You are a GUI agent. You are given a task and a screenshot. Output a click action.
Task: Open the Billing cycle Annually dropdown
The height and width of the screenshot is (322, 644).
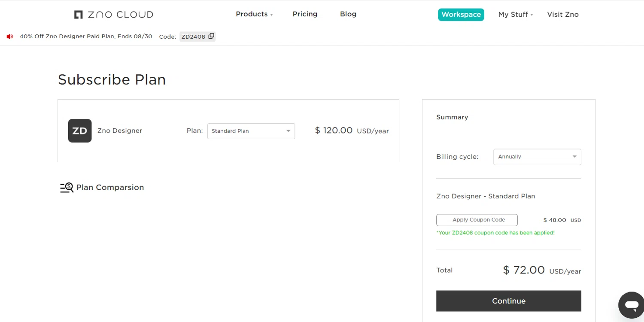coord(537,157)
